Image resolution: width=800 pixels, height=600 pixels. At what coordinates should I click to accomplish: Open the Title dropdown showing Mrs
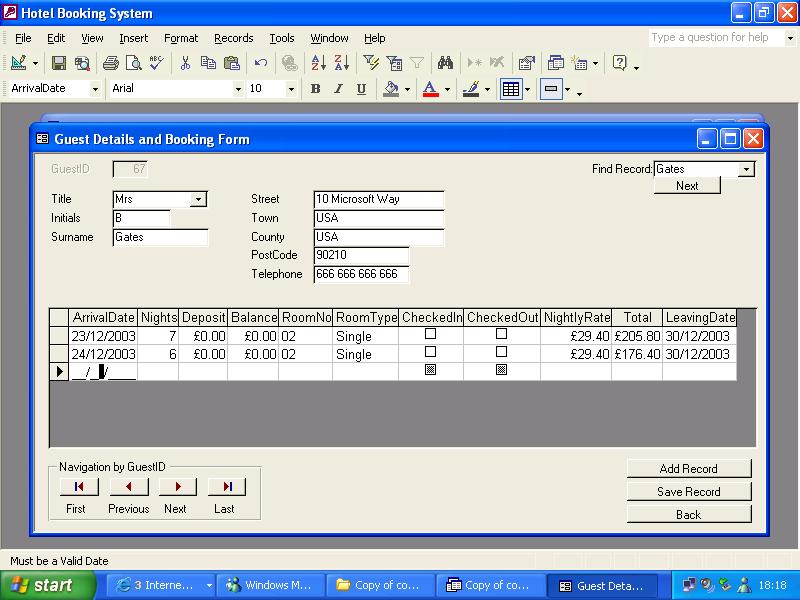198,199
